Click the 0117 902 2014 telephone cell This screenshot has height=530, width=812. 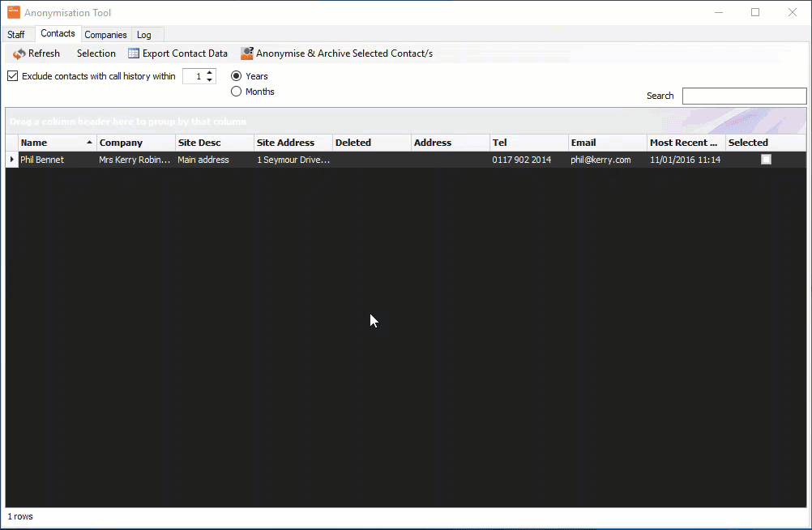coord(528,160)
